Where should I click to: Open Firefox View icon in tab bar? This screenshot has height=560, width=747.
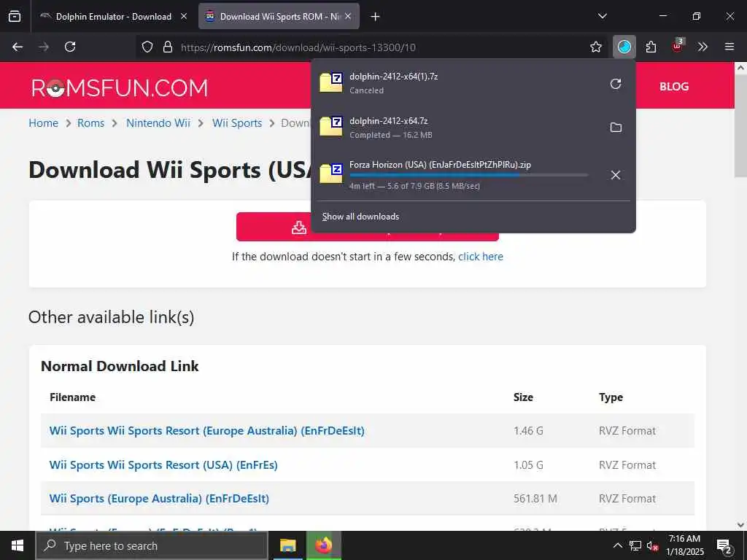[x=15, y=16]
